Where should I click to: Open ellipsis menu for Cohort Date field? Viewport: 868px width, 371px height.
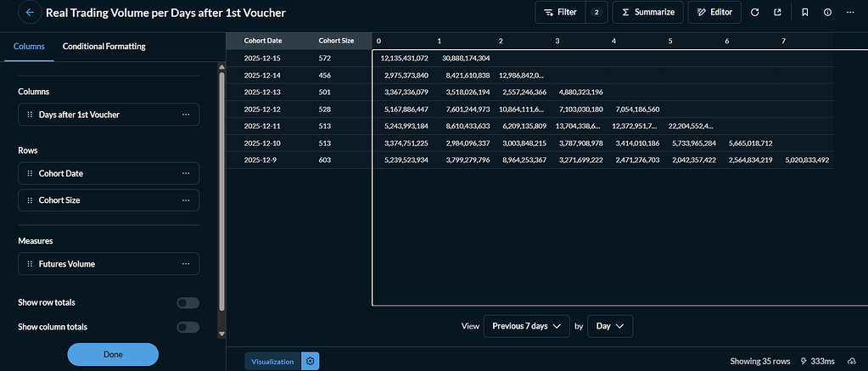186,173
